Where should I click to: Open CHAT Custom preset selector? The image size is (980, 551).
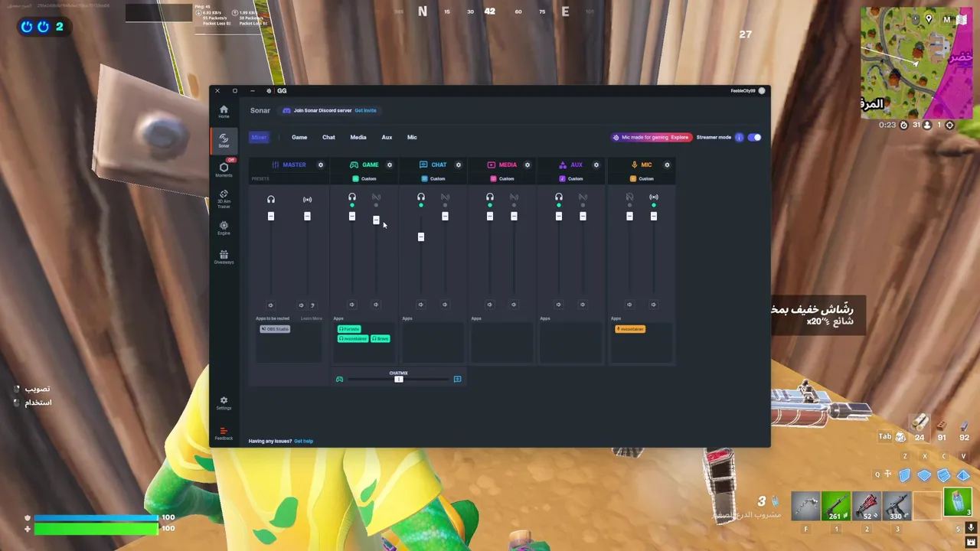tap(433, 179)
